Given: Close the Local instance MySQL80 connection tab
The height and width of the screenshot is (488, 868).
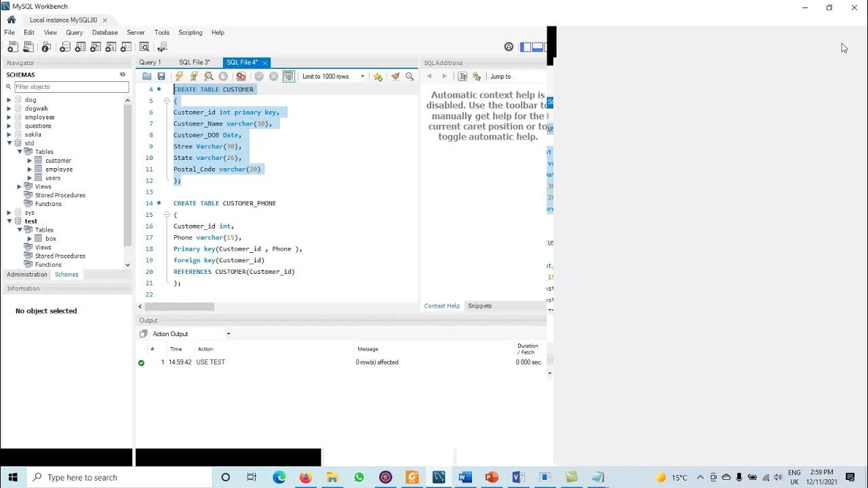Looking at the screenshot, I should tap(104, 20).
